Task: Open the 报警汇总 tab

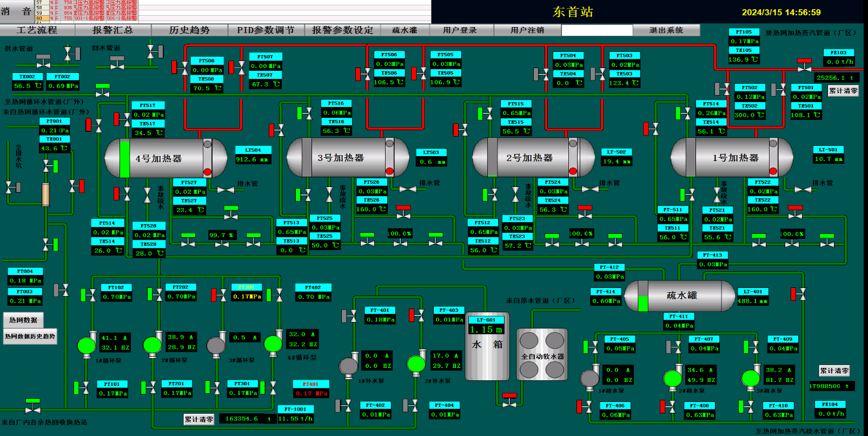Action: tap(112, 30)
